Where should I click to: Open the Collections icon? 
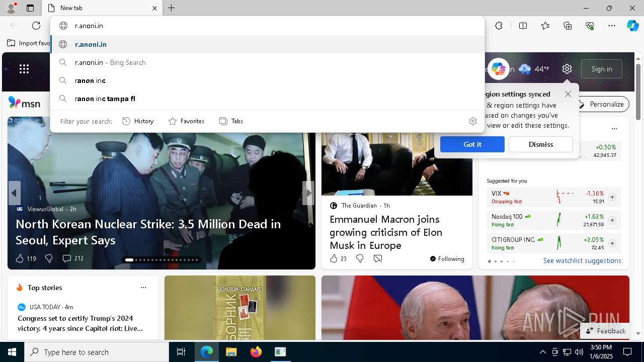[568, 26]
